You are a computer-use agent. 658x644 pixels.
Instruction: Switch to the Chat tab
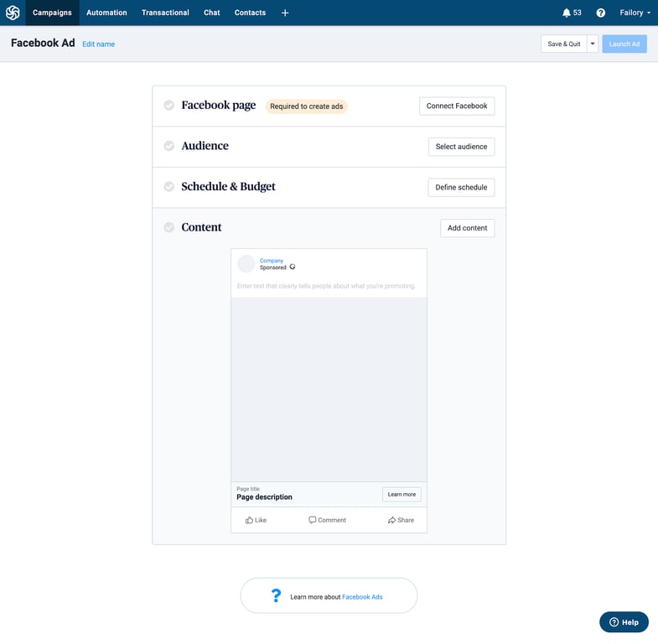pyautogui.click(x=212, y=13)
